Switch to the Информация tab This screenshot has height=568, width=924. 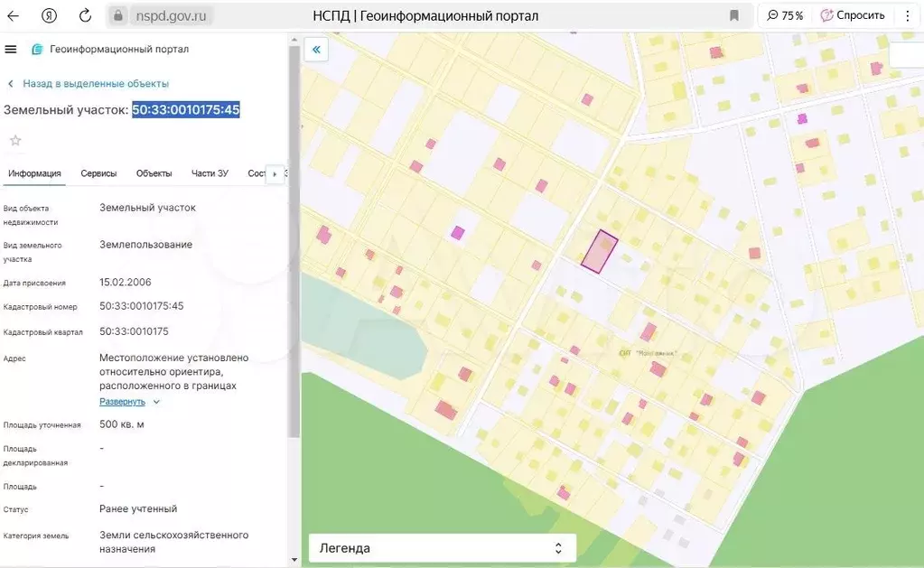click(34, 173)
